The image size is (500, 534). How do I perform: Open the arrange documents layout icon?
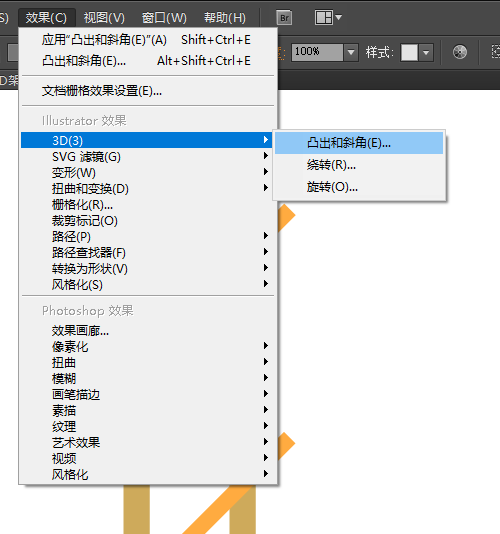(x=328, y=17)
